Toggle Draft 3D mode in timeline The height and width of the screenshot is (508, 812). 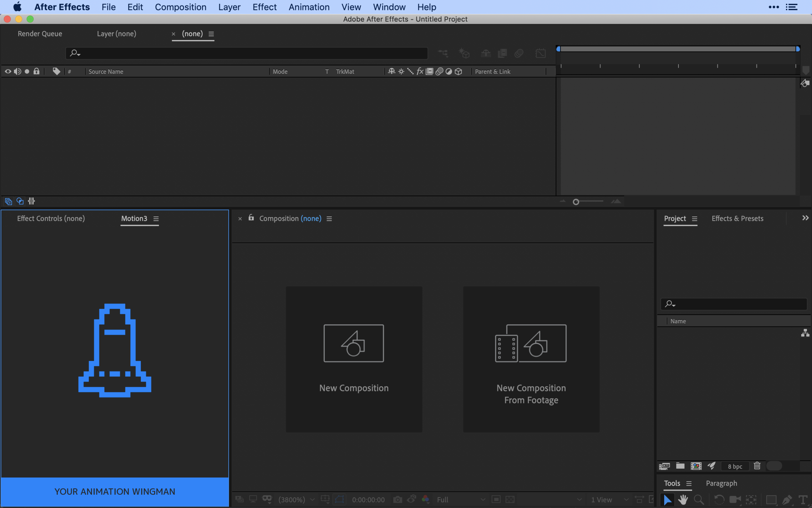[464, 53]
